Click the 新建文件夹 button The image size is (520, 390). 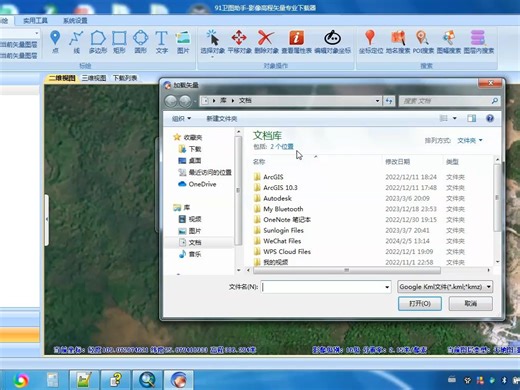click(x=222, y=119)
